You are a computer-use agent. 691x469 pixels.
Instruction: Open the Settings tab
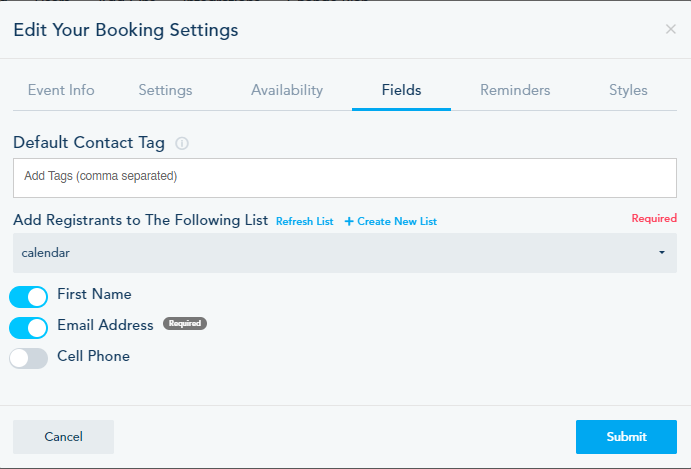165,90
